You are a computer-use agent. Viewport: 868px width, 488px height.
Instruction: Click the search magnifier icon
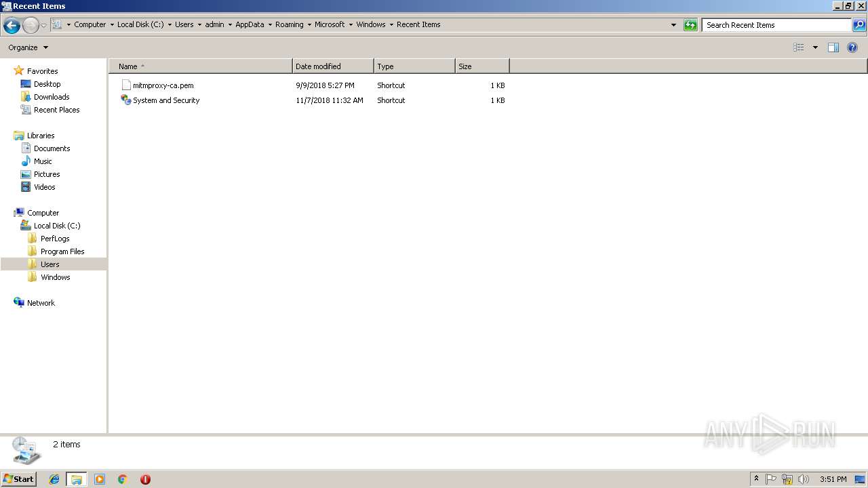[x=859, y=25]
